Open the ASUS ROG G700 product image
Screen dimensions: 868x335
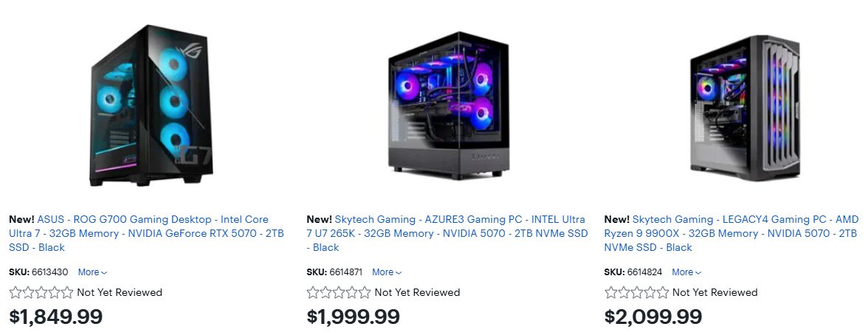(151, 105)
